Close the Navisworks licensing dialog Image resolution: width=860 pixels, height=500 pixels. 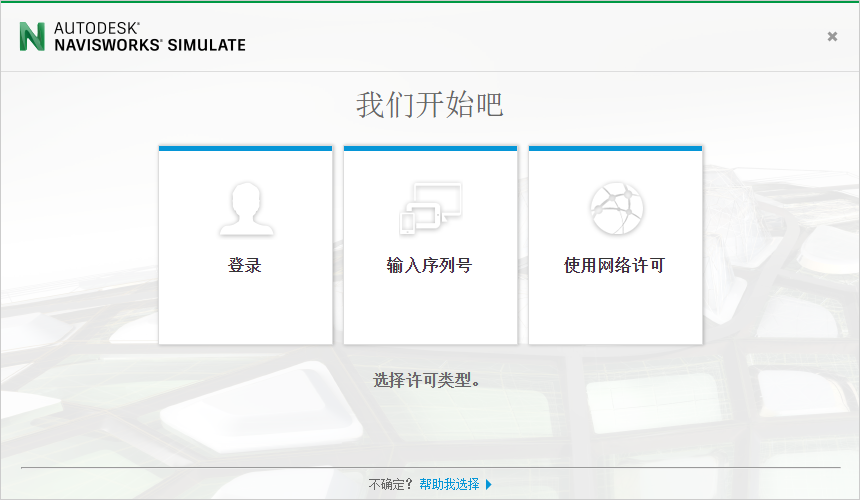[832, 36]
